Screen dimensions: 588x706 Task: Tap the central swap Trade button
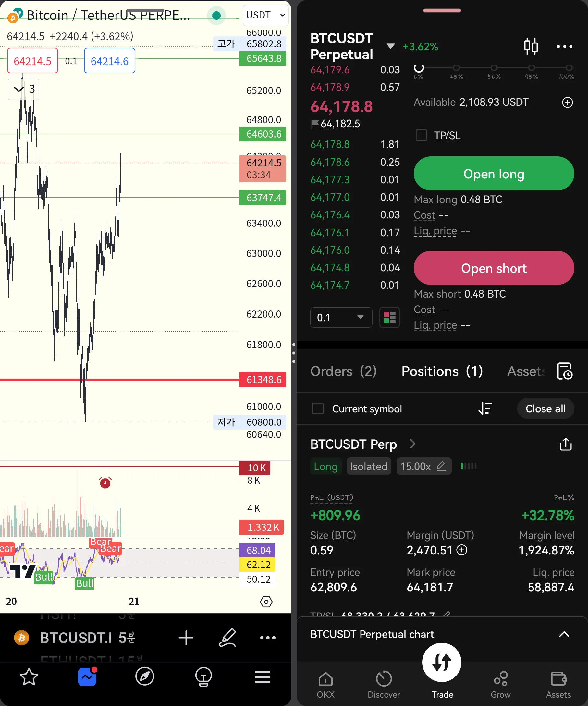(x=442, y=662)
